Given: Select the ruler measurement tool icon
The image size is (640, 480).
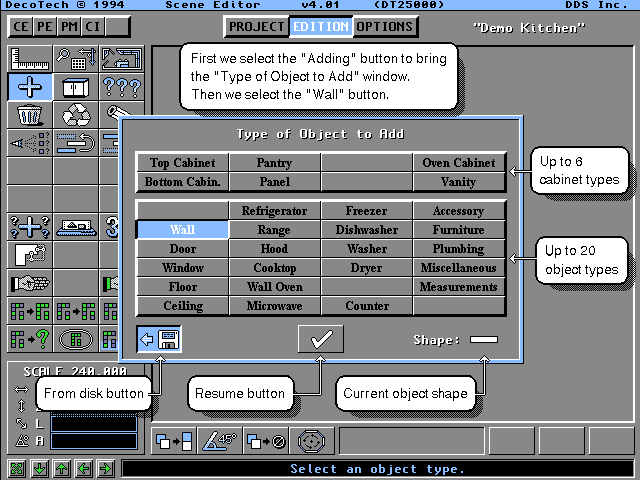Looking at the screenshot, I should coord(30,59).
